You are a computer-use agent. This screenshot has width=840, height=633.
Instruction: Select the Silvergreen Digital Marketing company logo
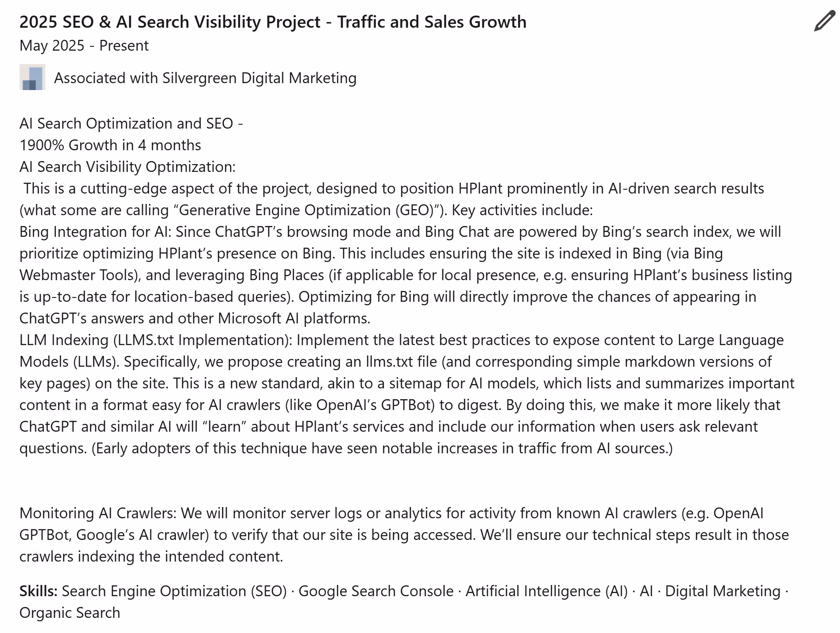33,78
